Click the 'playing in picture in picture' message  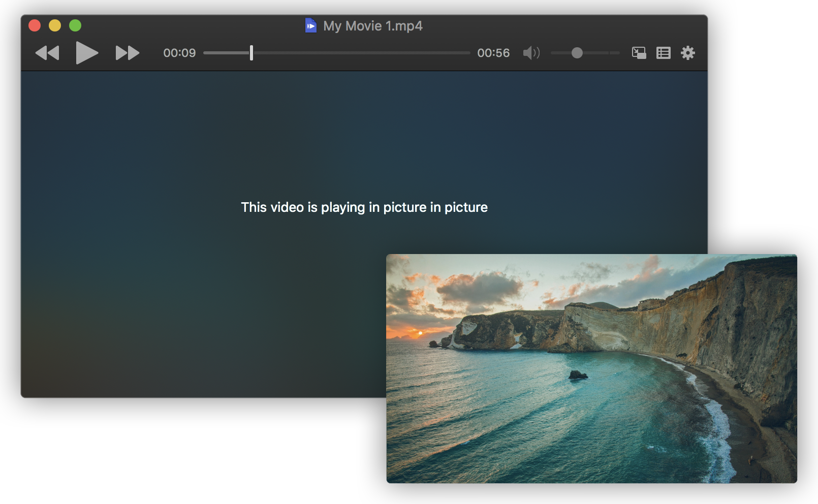tap(364, 207)
